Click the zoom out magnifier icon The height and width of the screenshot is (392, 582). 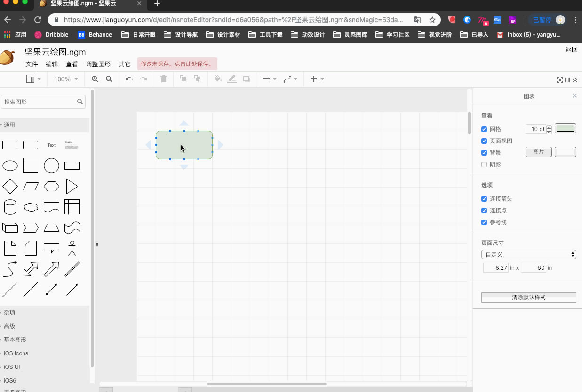[109, 79]
